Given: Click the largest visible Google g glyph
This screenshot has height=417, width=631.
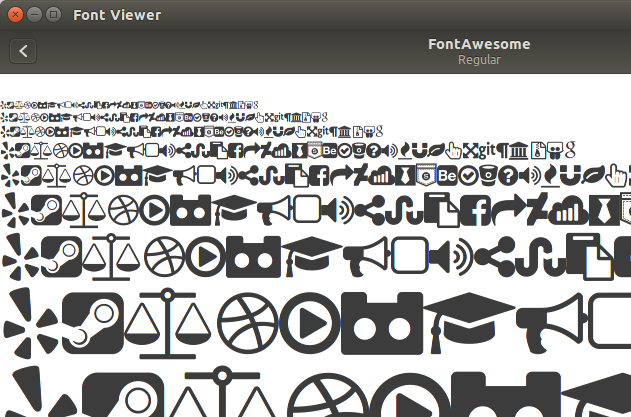Looking at the screenshot, I should pyautogui.click(x=570, y=150).
